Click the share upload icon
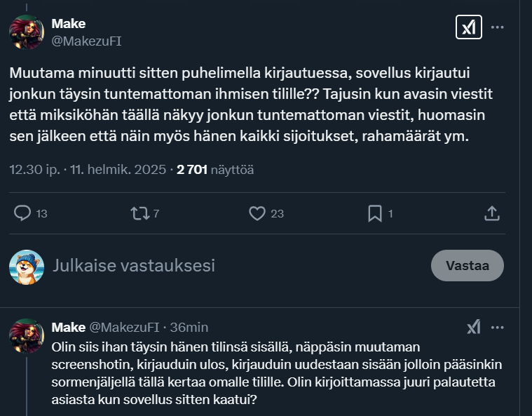This screenshot has height=416, width=532. (x=492, y=213)
